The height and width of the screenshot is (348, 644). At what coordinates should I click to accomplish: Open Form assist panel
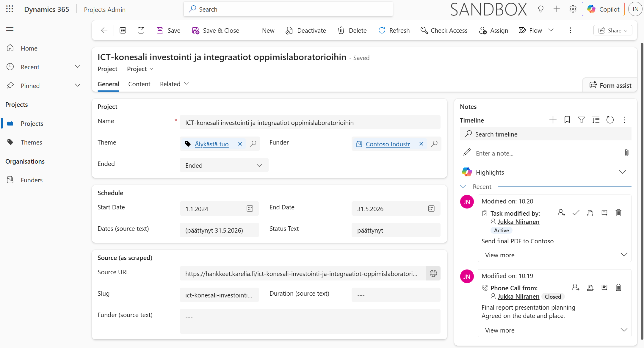coord(610,85)
